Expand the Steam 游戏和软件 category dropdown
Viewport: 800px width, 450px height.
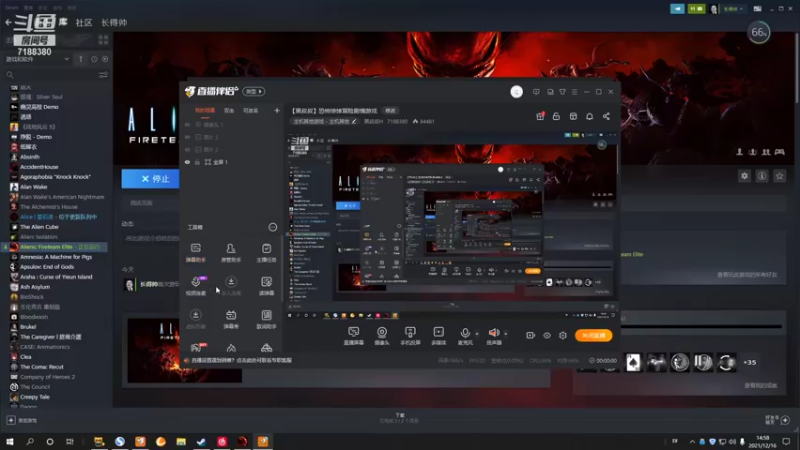pos(67,59)
